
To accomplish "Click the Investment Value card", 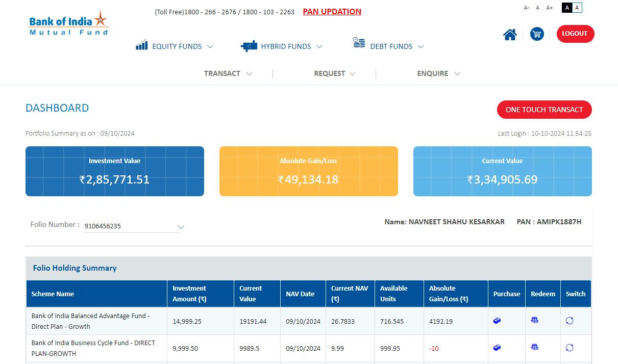I will tap(115, 171).
